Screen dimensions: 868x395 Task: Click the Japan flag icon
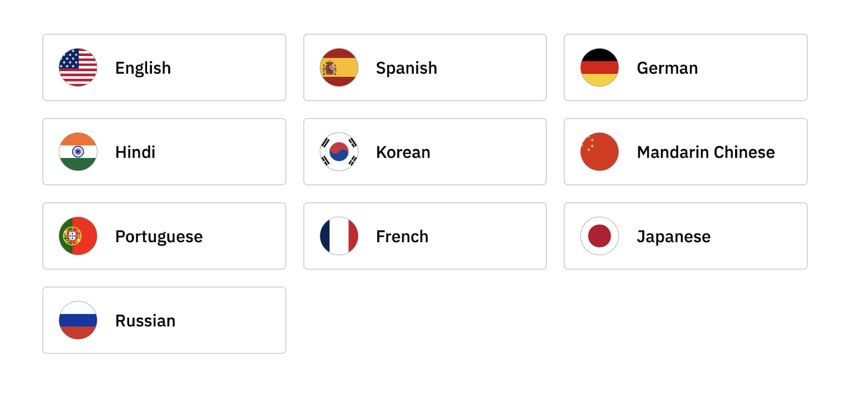click(599, 236)
